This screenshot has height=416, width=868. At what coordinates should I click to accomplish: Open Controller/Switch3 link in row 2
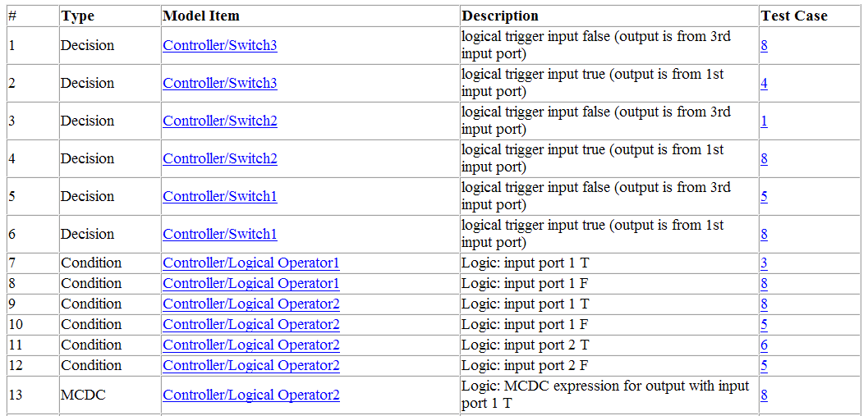point(219,83)
